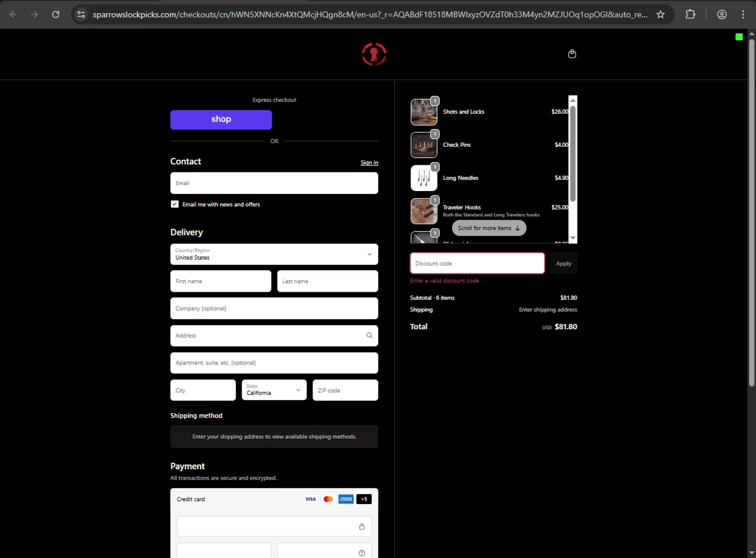Image resolution: width=756 pixels, height=558 pixels.
Task: Reload the page with the browser refresh icon
Action: click(x=56, y=15)
